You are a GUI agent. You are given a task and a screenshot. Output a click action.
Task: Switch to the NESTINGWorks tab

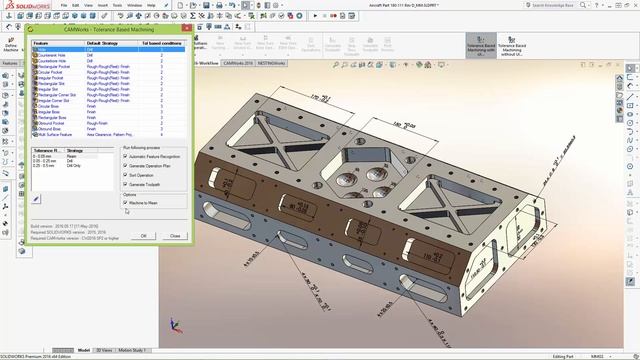271,63
